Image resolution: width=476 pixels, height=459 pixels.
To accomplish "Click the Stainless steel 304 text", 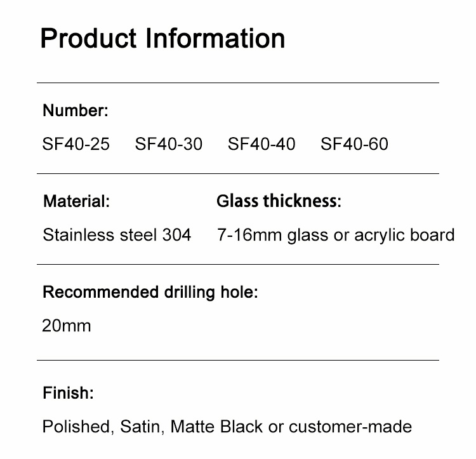I will pos(117,235).
